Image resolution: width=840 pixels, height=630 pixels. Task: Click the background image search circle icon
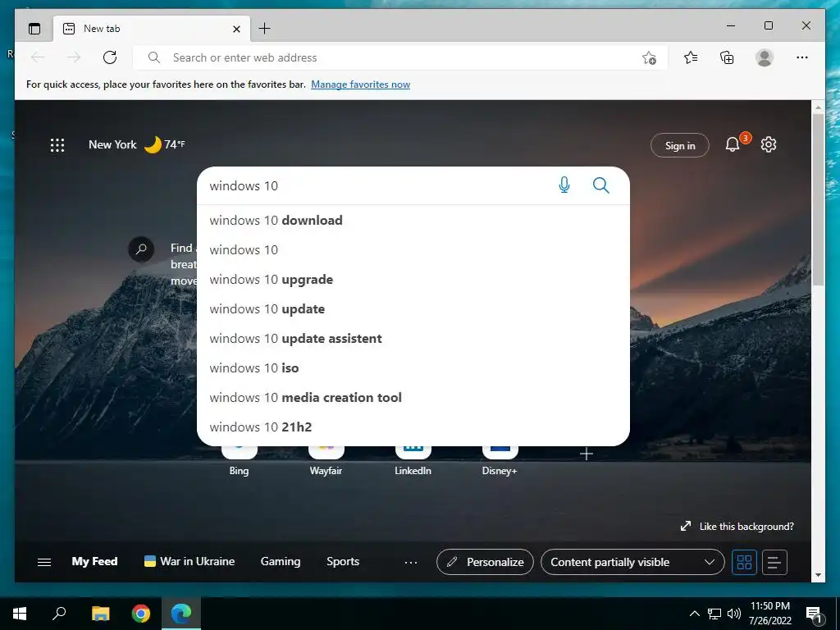point(141,249)
